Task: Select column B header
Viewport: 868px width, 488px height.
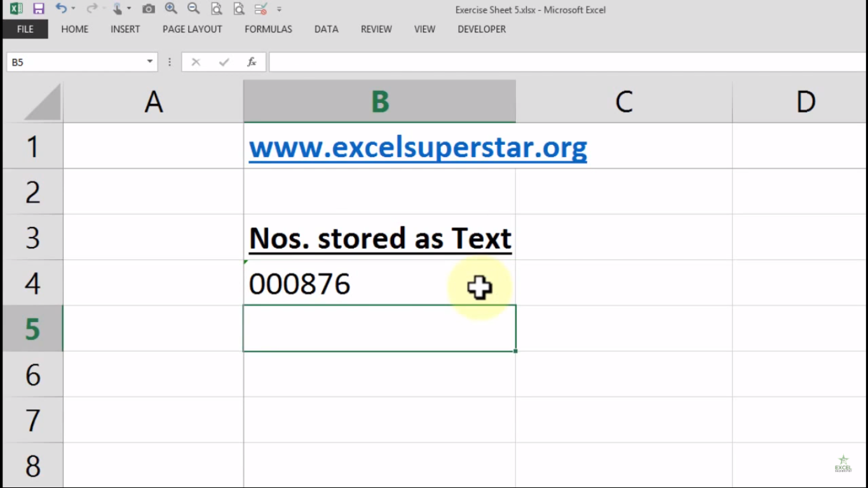Action: (x=379, y=102)
